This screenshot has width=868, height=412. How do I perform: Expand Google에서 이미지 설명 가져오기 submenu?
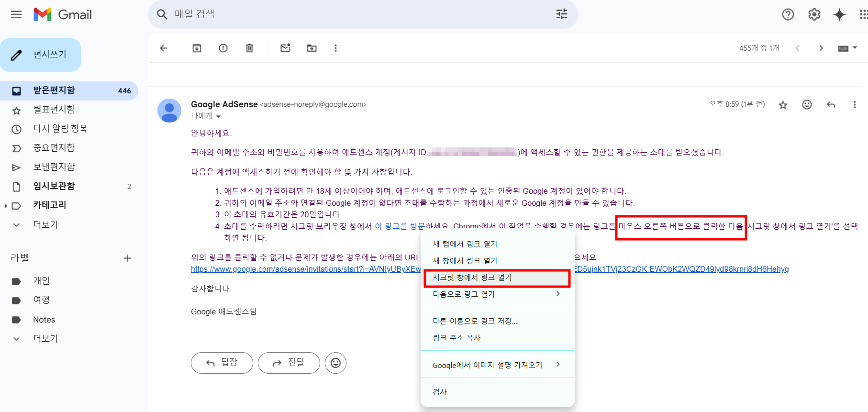tap(498, 365)
